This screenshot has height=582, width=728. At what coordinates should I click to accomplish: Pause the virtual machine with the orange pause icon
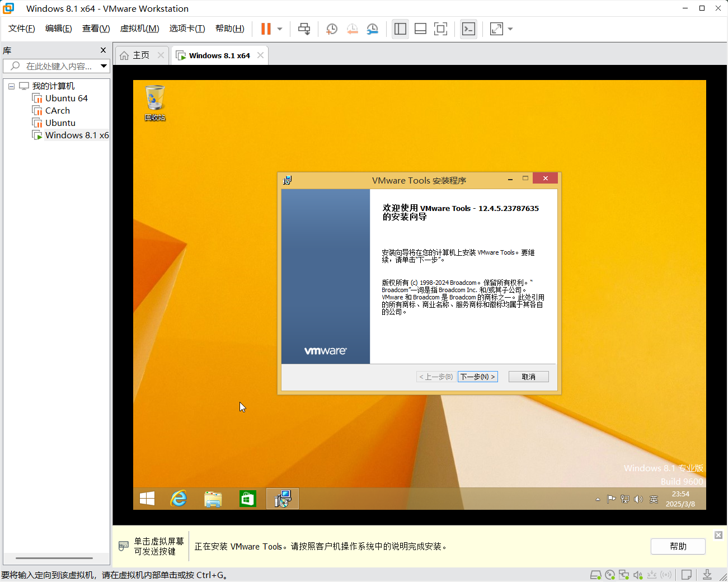pyautogui.click(x=266, y=29)
